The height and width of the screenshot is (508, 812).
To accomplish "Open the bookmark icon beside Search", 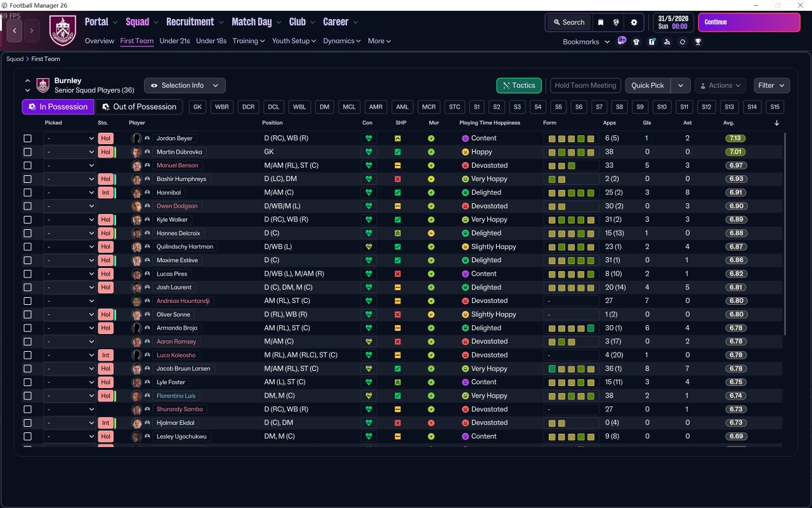I will (x=601, y=22).
